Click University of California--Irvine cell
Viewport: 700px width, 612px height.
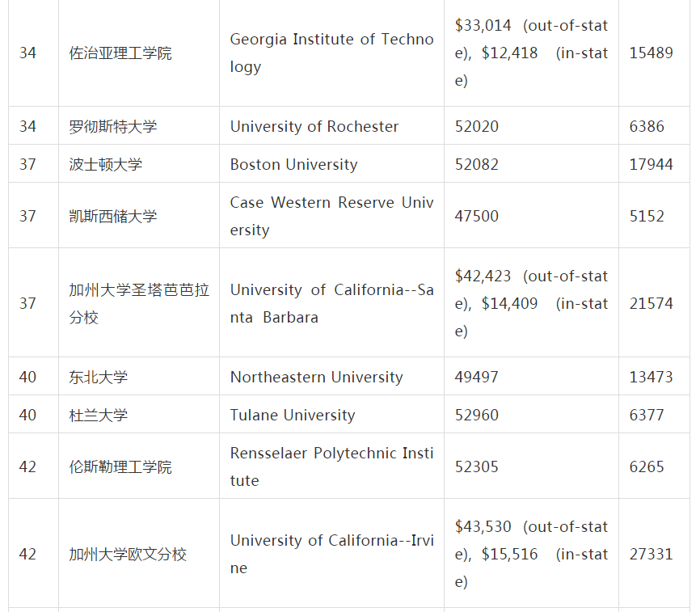[331, 554]
